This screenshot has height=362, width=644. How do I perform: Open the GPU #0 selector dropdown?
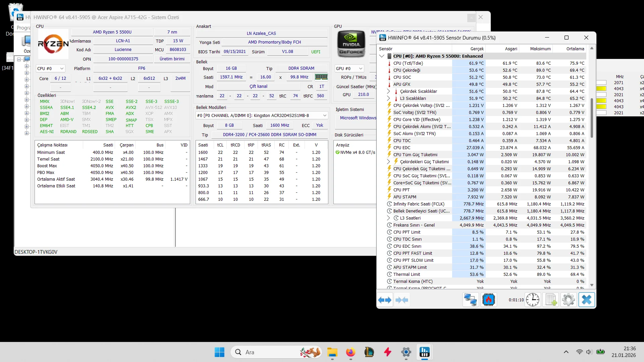coord(349,68)
